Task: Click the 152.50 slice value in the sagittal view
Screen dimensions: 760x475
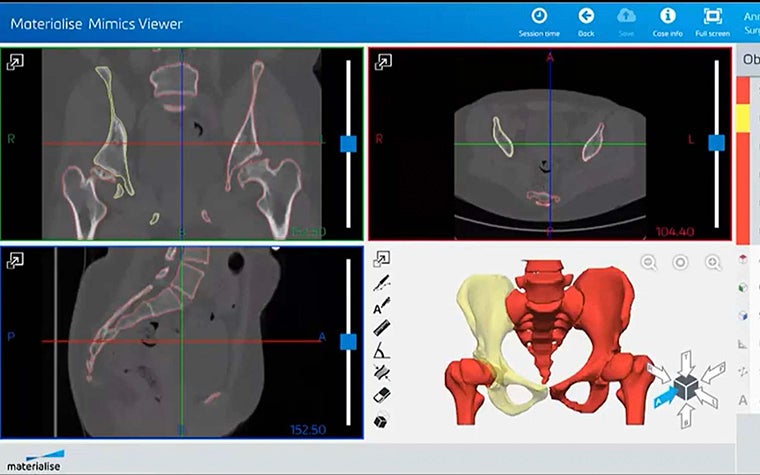Action: 308,429
